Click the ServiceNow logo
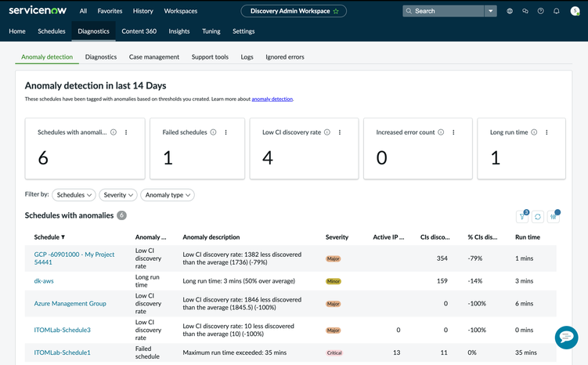Viewport: 588px width, 365px height. point(38,10)
